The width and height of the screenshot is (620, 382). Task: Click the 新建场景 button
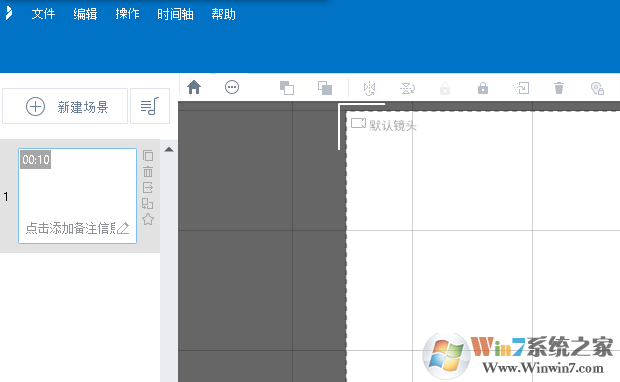pos(65,106)
